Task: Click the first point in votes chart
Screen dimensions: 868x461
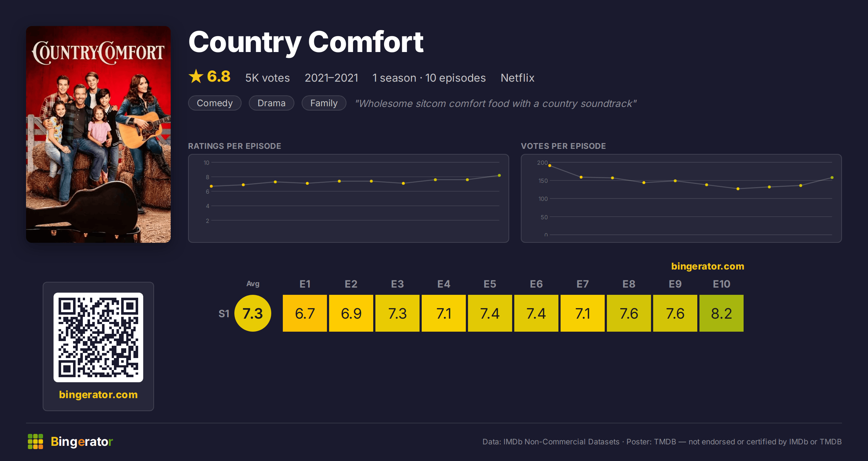Action: (x=550, y=165)
